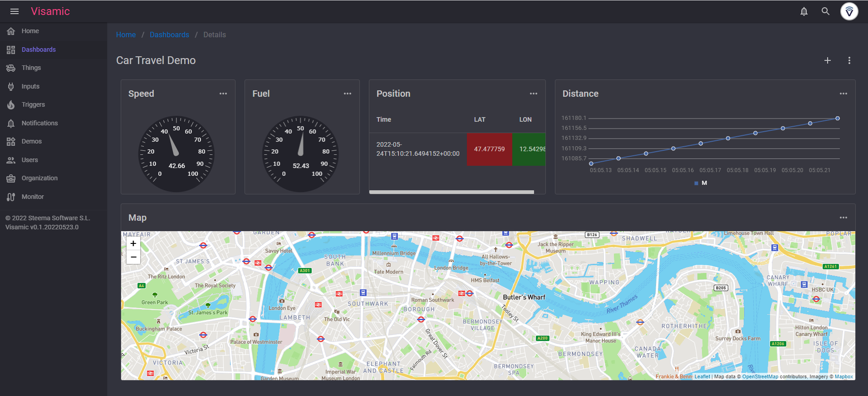Open Distance panel options menu
Viewport: 868px width, 396px height.
[x=843, y=94]
